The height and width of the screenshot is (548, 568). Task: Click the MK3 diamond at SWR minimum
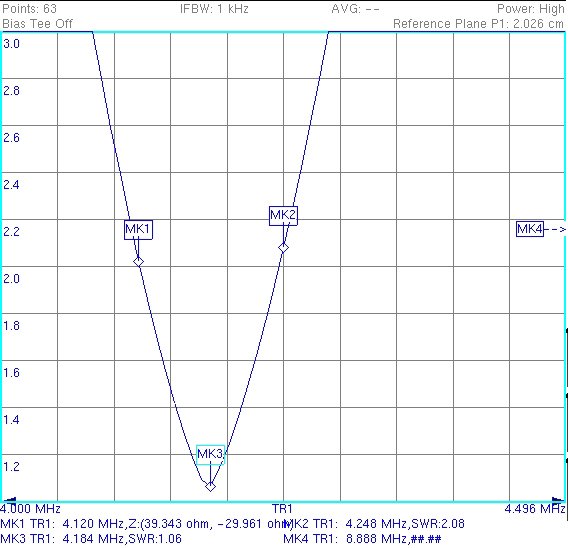coord(210,486)
